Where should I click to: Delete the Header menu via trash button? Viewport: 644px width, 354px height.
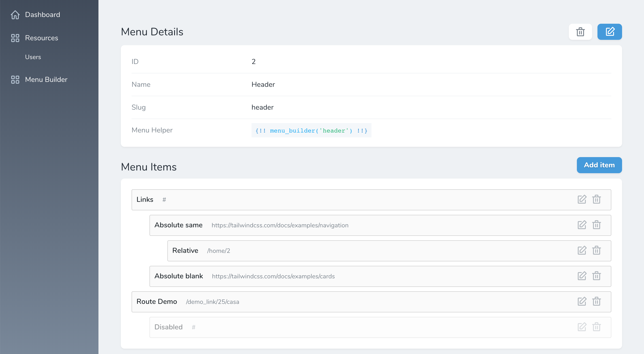click(580, 32)
